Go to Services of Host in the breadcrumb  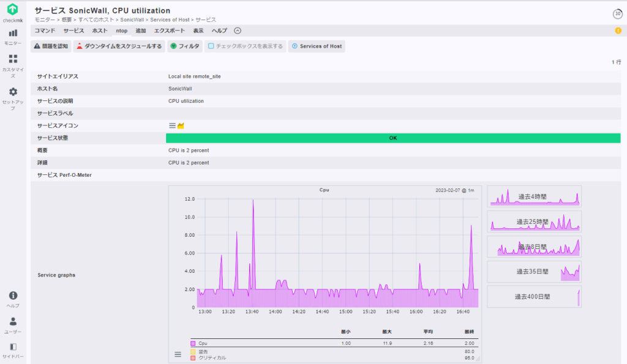pyautogui.click(x=170, y=20)
